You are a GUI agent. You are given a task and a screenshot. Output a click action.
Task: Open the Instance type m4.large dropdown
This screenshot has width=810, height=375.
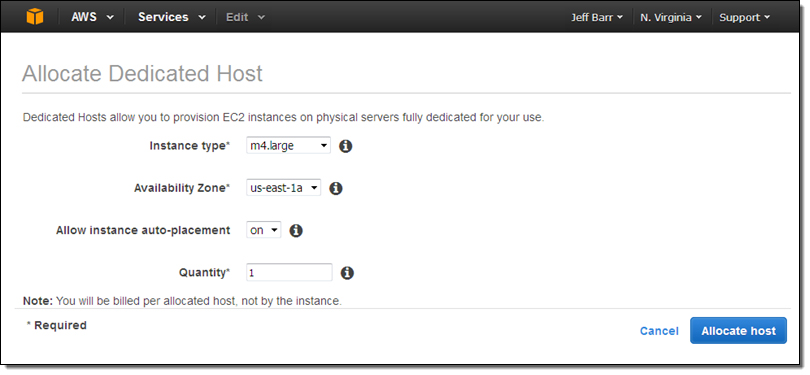288,146
